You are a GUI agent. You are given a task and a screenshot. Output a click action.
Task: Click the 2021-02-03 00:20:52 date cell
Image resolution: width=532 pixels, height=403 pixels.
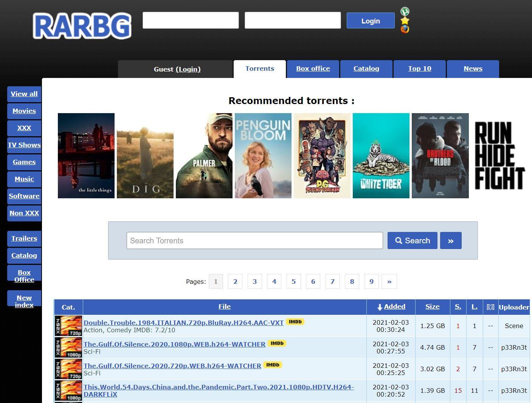pyautogui.click(x=391, y=391)
